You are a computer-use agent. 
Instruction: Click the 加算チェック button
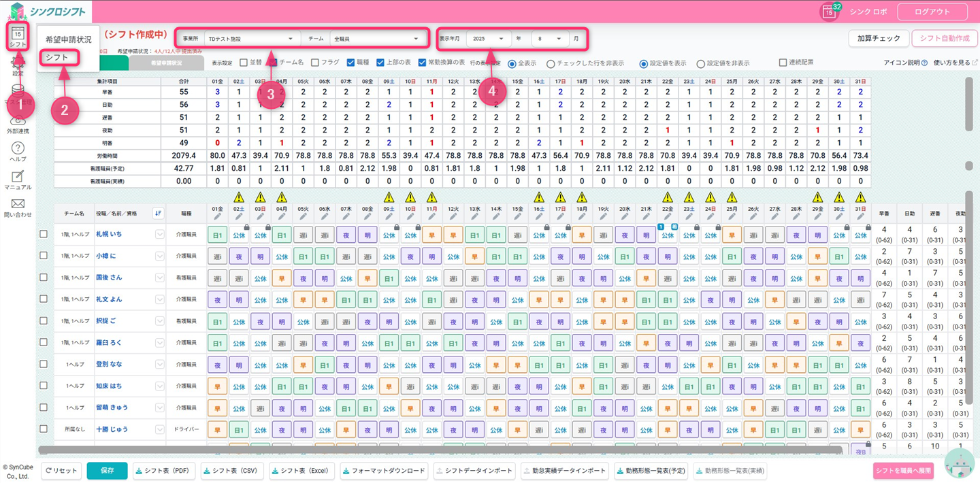pos(879,38)
